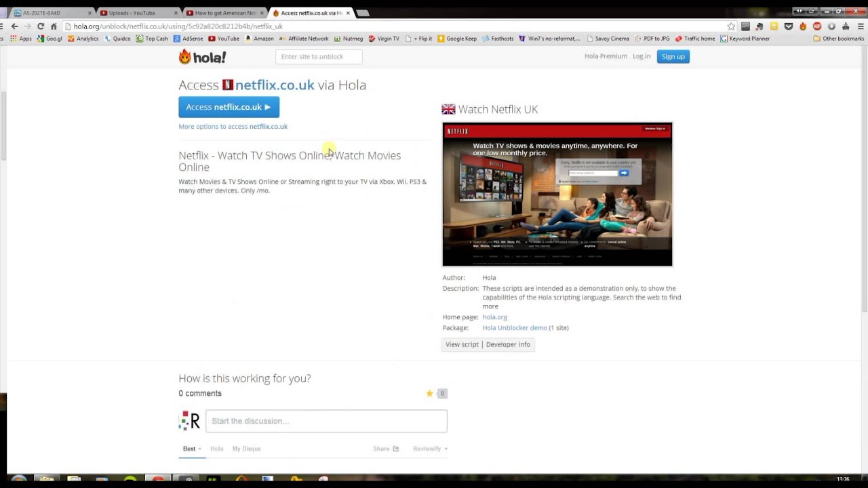868x488 pixels.
Task: Open the Amazon bookmark
Action: point(259,39)
